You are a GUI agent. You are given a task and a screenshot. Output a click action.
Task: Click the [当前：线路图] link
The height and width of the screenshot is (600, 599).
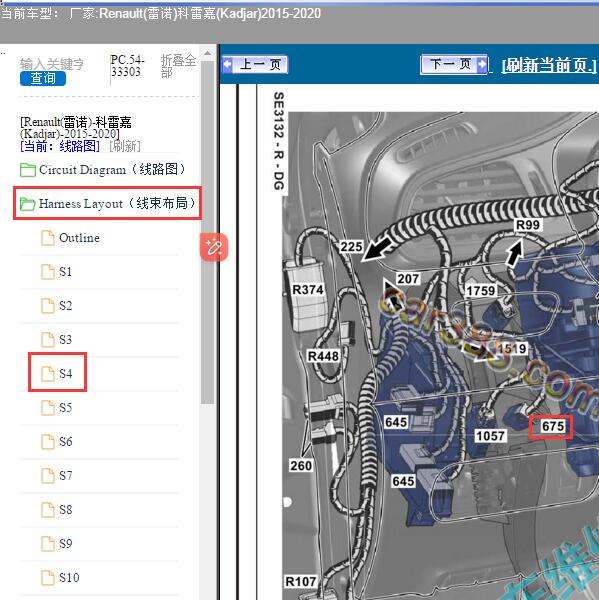[60, 146]
